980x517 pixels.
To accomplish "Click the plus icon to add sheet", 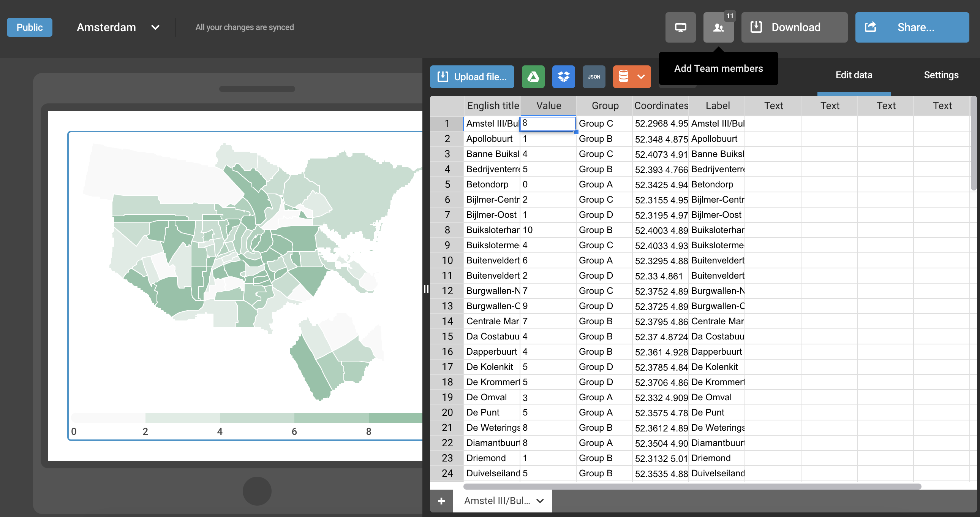I will [x=441, y=501].
